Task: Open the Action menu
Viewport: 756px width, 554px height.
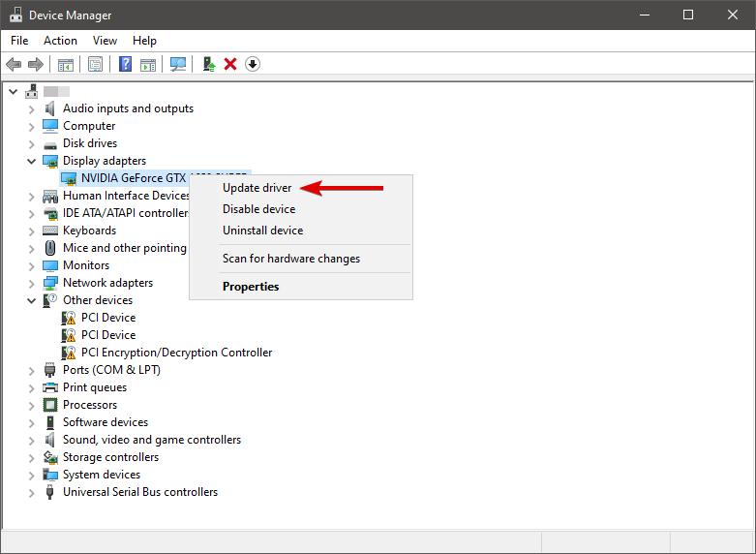Action: coord(60,41)
